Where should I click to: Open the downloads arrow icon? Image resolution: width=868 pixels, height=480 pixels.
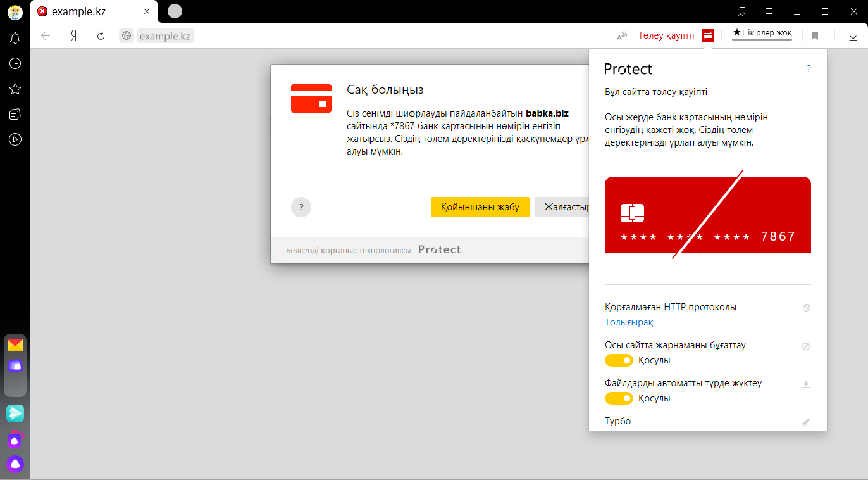[853, 36]
